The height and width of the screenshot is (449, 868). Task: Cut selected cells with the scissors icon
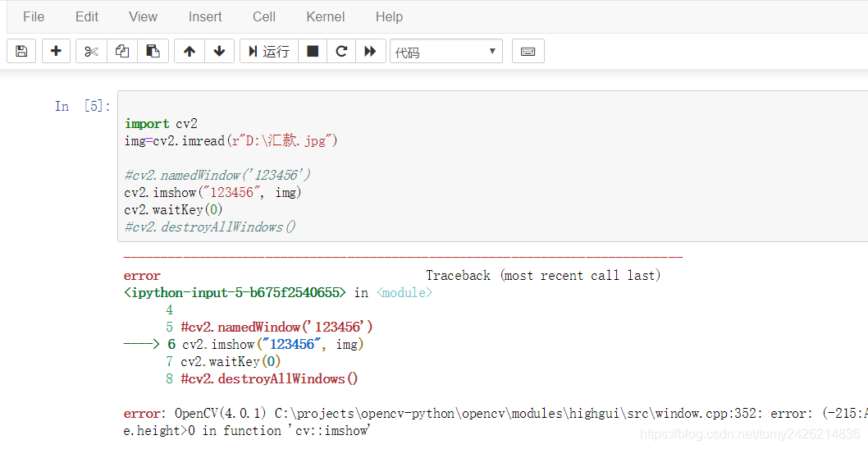[91, 51]
